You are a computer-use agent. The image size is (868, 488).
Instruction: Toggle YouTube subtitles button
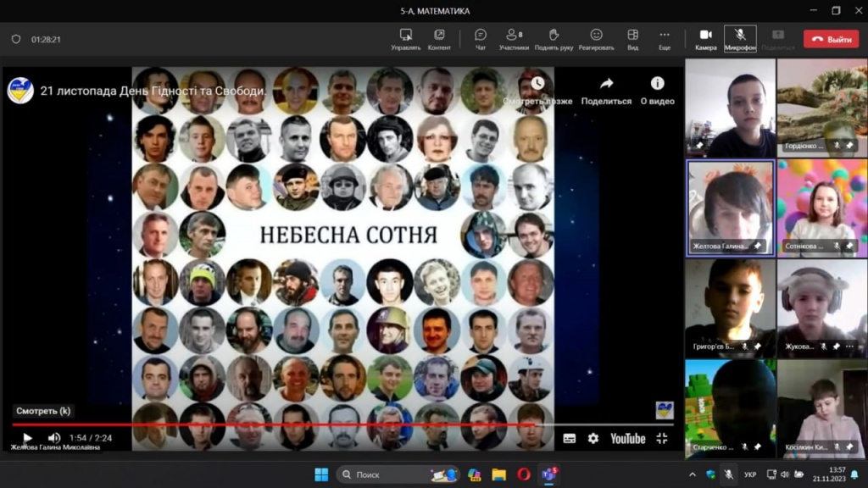pyautogui.click(x=569, y=438)
